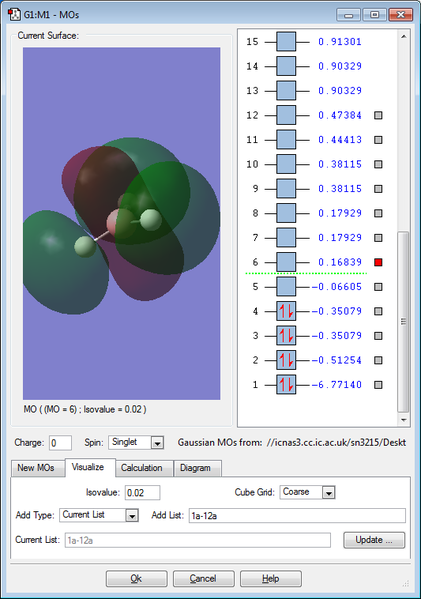Select orbital box for MO 11
Viewport: 421px width, 599px height.
(x=286, y=139)
